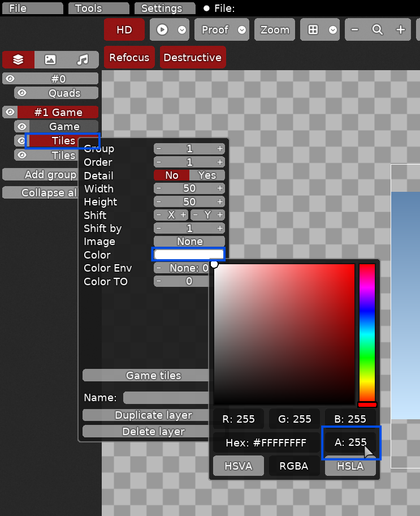
Task: Decrease the Group value
Action: click(159, 149)
